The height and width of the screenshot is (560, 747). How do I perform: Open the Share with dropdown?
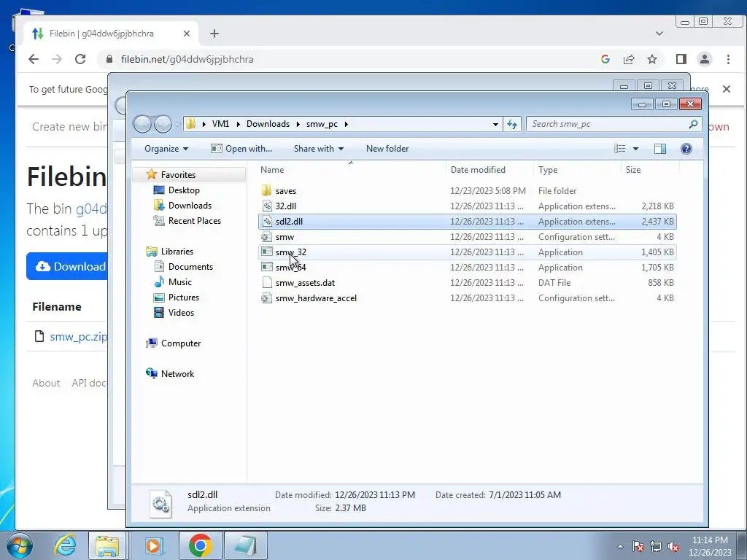point(318,149)
